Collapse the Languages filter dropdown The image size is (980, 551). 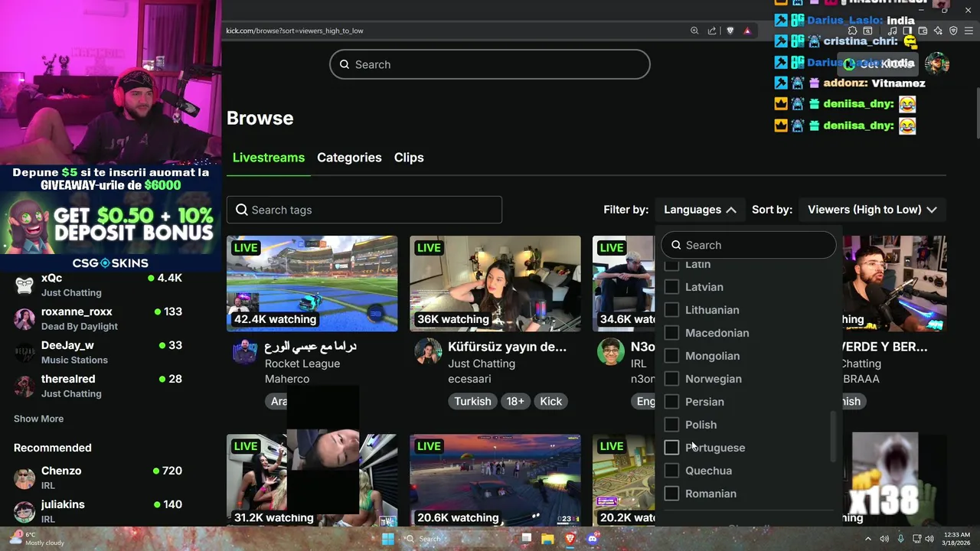(x=700, y=210)
